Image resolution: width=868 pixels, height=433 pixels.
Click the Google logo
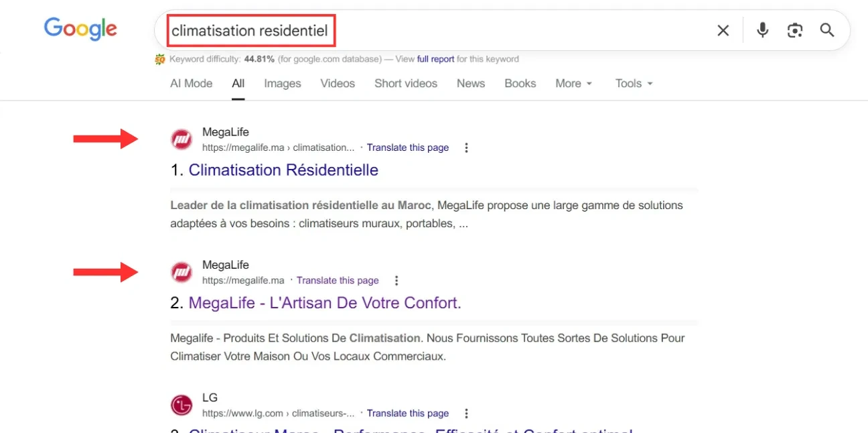80,28
